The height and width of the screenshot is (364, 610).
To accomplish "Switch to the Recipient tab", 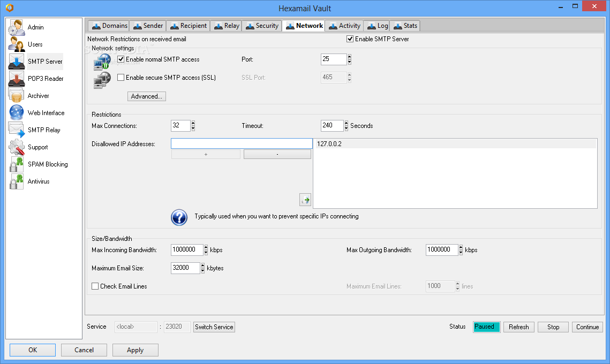I will 189,26.
